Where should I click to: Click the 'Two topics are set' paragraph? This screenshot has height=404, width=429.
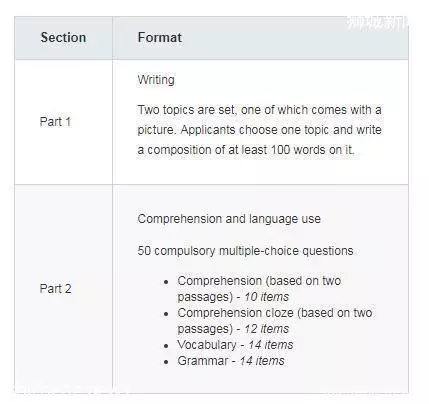coord(259,130)
